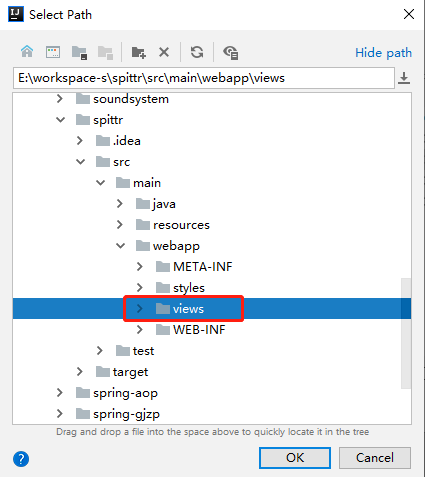Expand the spring-gjzp folder
Viewport: 425px width, 477px height.
point(60,414)
